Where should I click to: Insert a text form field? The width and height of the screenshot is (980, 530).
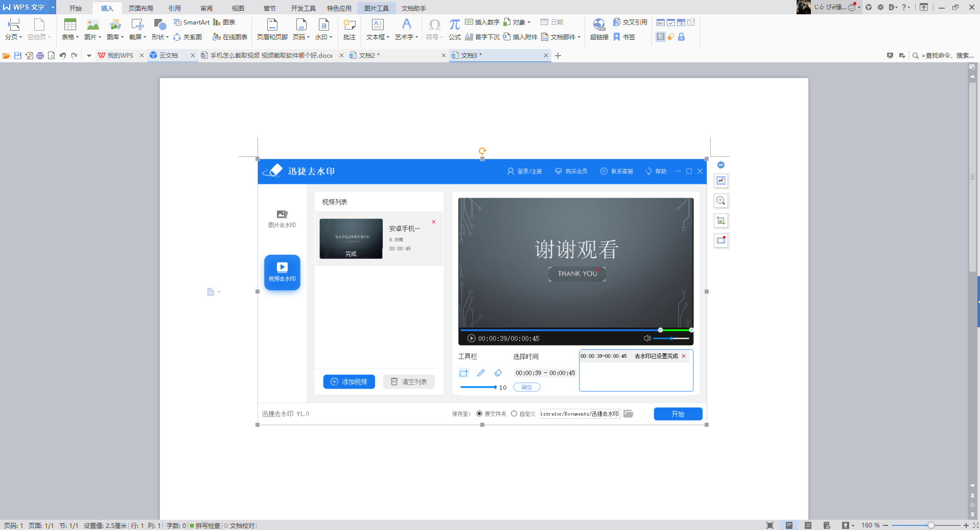click(661, 22)
